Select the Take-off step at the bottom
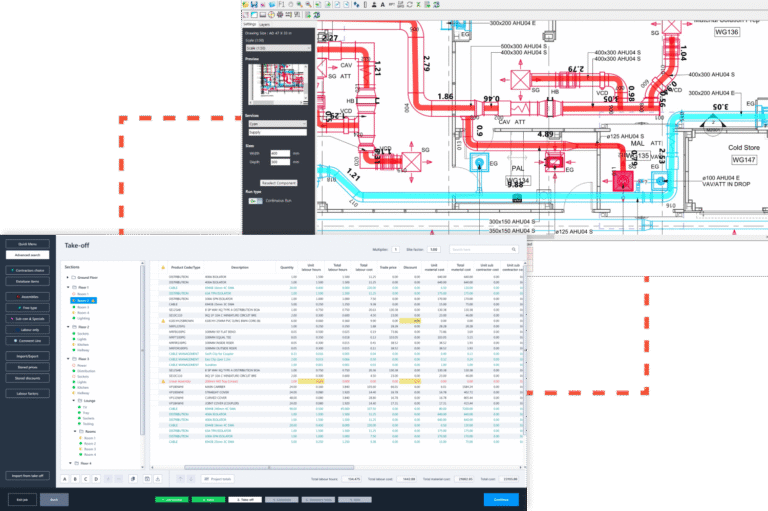This screenshot has height=511, width=768. [x=245, y=500]
